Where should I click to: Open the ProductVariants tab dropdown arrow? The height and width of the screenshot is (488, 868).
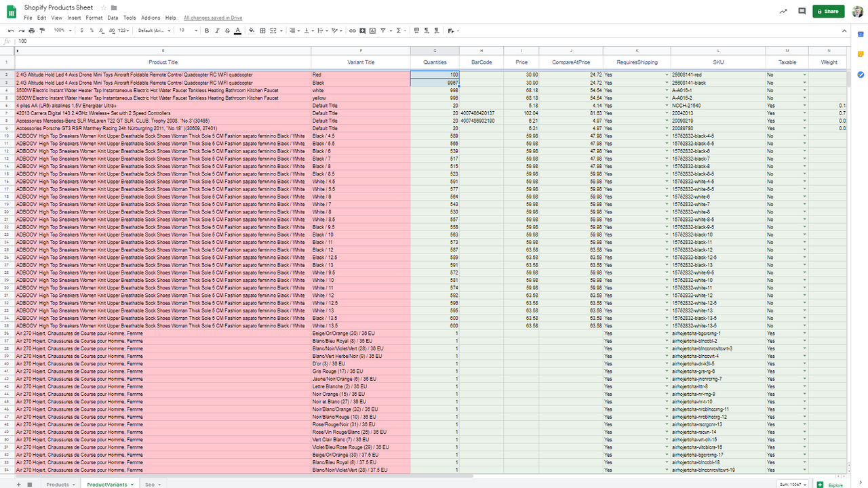click(x=132, y=485)
